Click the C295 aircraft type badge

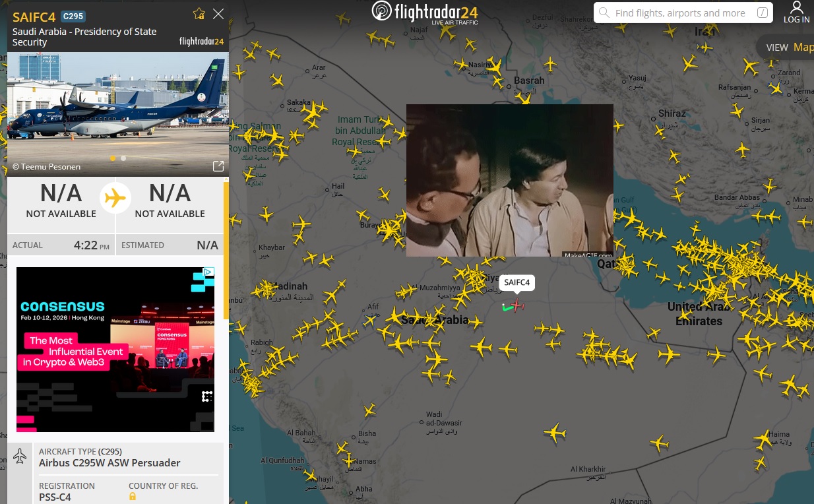(73, 16)
